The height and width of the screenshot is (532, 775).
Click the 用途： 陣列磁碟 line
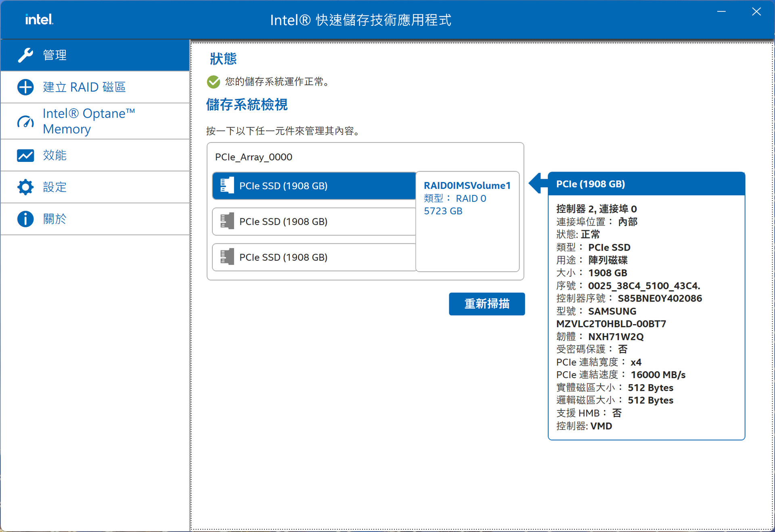(x=592, y=260)
